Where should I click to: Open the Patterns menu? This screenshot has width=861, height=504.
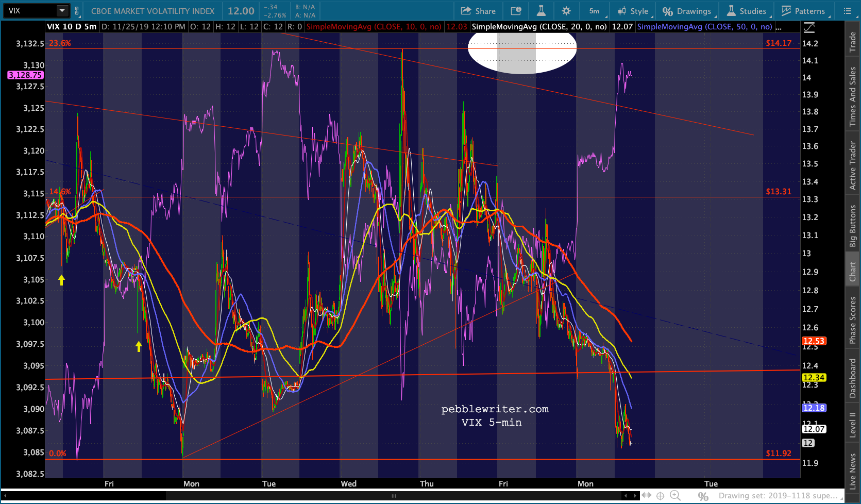click(x=803, y=11)
